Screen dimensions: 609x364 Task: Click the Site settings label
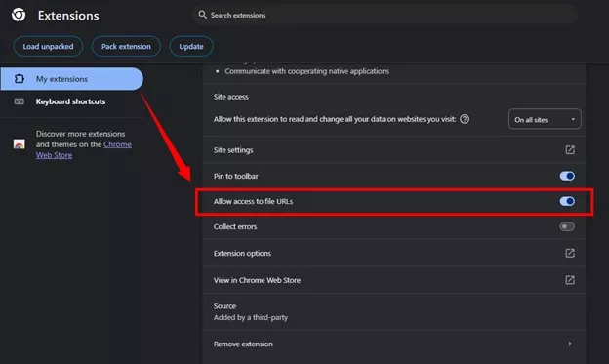click(x=233, y=150)
